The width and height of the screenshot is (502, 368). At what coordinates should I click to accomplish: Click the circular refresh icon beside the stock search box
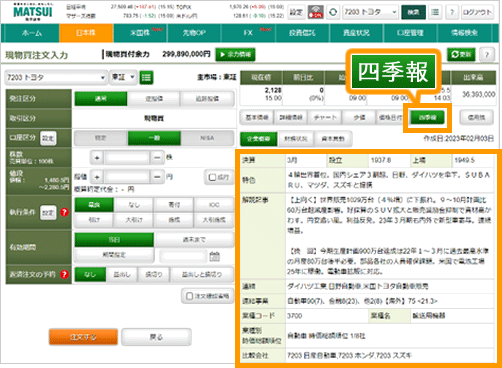pos(333,12)
